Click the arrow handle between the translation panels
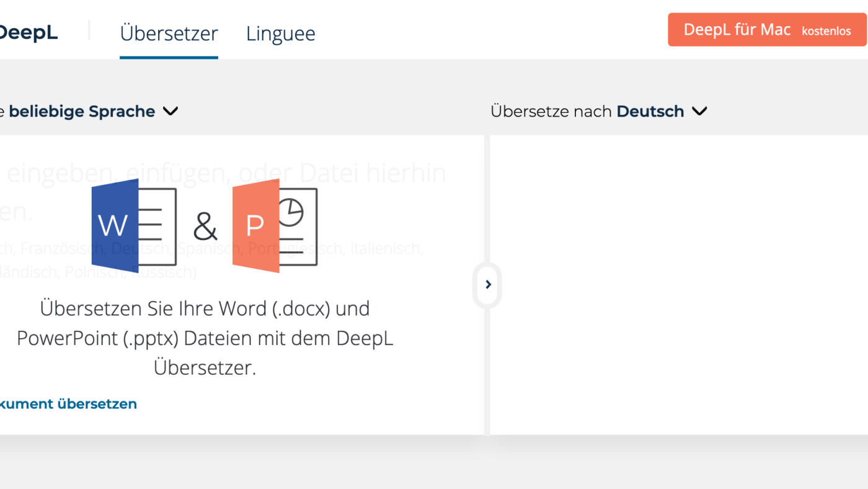This screenshot has width=868, height=489. [x=488, y=284]
